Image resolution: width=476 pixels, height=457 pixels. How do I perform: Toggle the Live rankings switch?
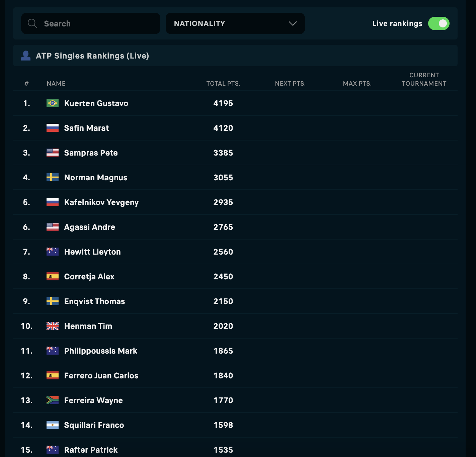pyautogui.click(x=439, y=23)
